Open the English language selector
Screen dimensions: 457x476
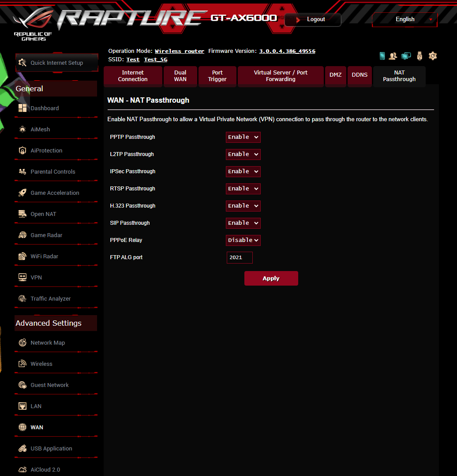[x=405, y=19]
